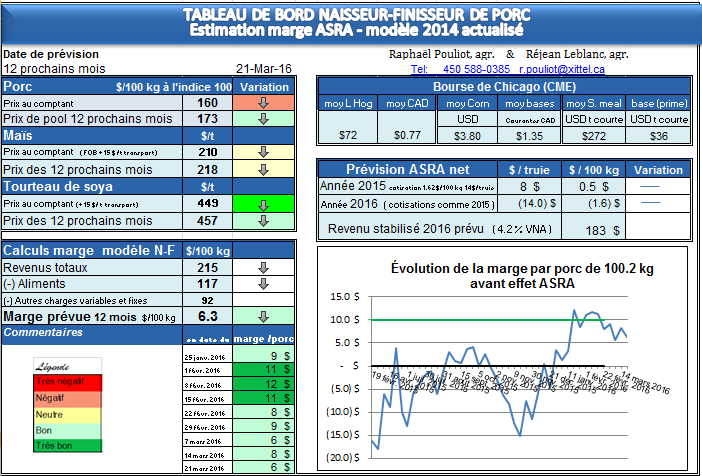The image size is (702, 476).
Task: Click the Porc spot price variation arrow
Action: pyautogui.click(x=265, y=103)
